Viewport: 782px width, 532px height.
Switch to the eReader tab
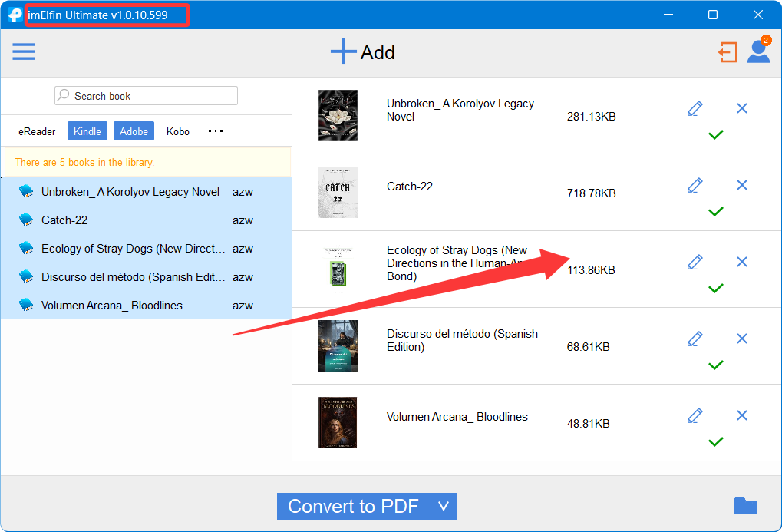[x=37, y=131]
